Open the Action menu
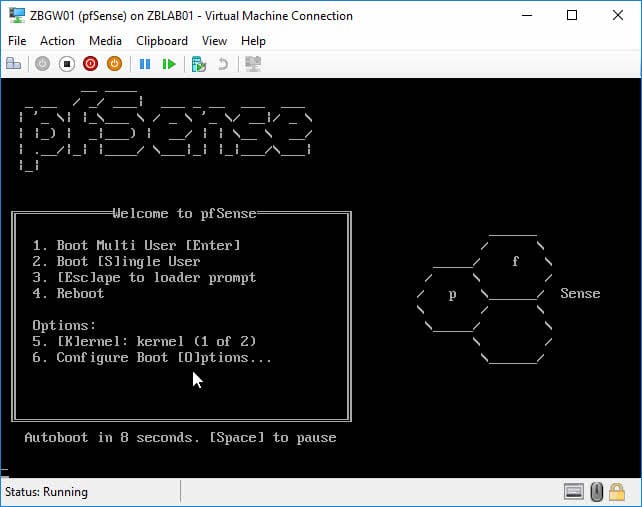642x507 pixels. [57, 41]
